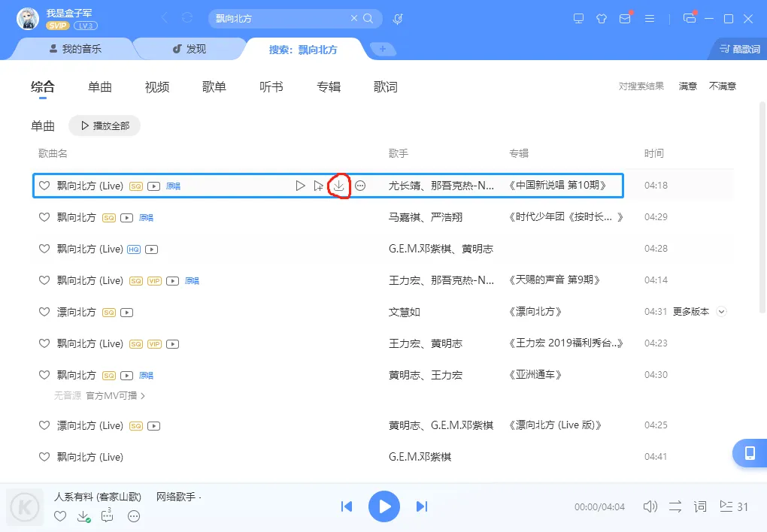The width and height of the screenshot is (767, 532).
Task: Switch to 听书 tab
Action: (271, 87)
